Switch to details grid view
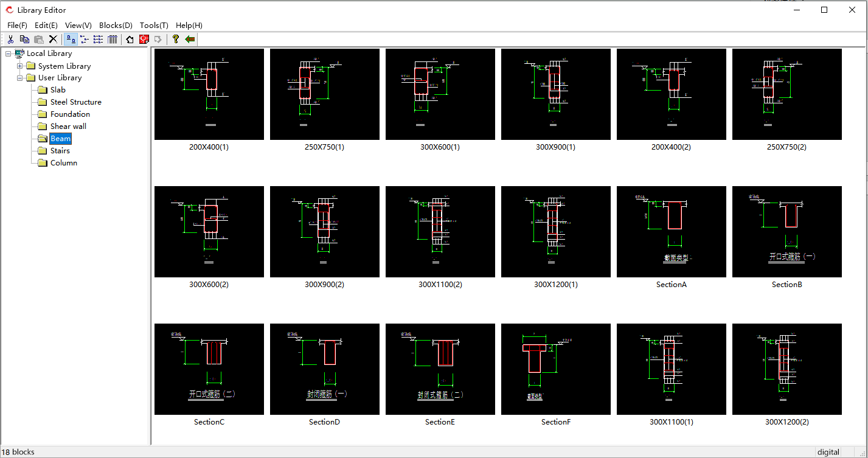The image size is (868, 458). tap(113, 39)
